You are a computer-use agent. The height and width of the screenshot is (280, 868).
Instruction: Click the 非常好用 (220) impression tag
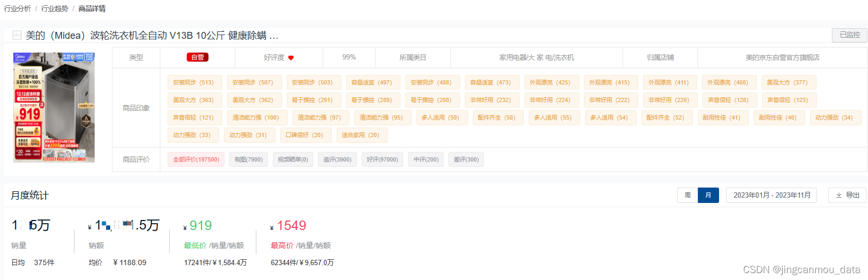click(x=670, y=100)
